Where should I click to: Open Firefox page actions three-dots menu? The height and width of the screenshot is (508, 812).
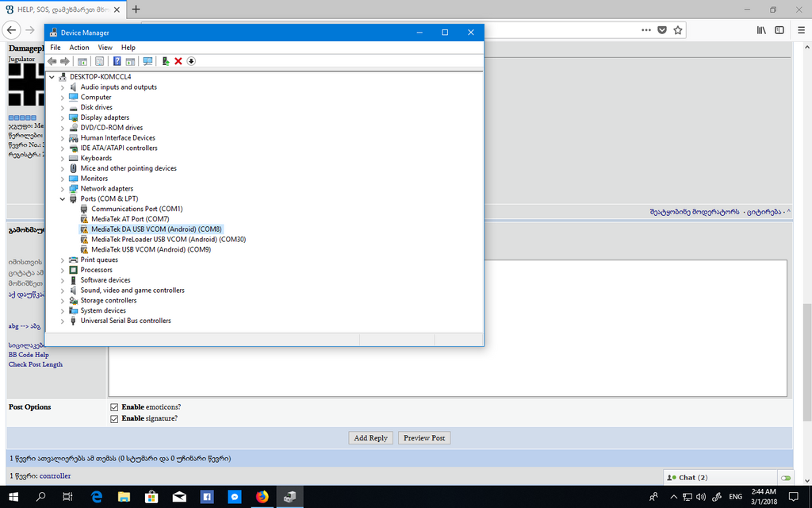(x=645, y=30)
